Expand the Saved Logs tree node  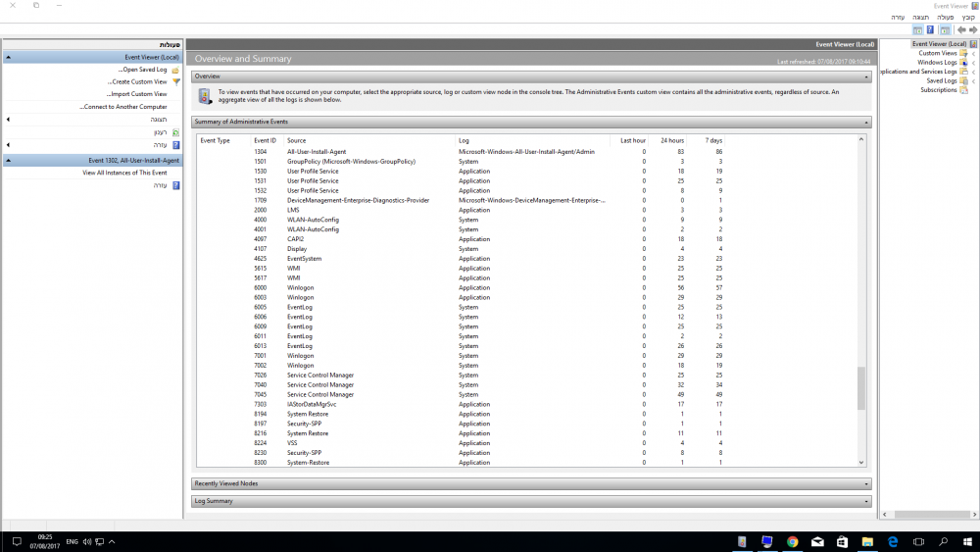point(974,81)
